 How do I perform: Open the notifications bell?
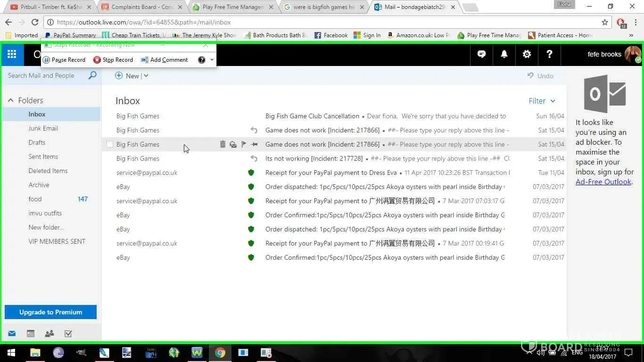click(504, 54)
